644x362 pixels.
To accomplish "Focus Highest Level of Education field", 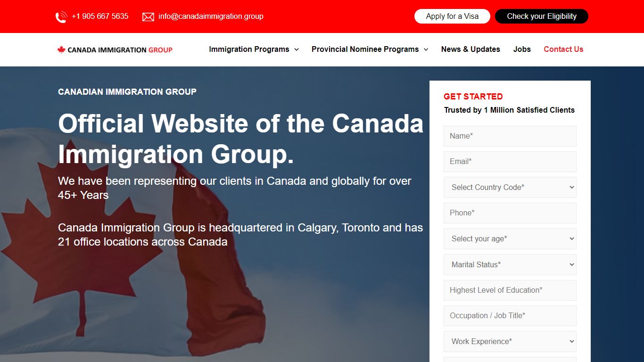I will tap(510, 290).
